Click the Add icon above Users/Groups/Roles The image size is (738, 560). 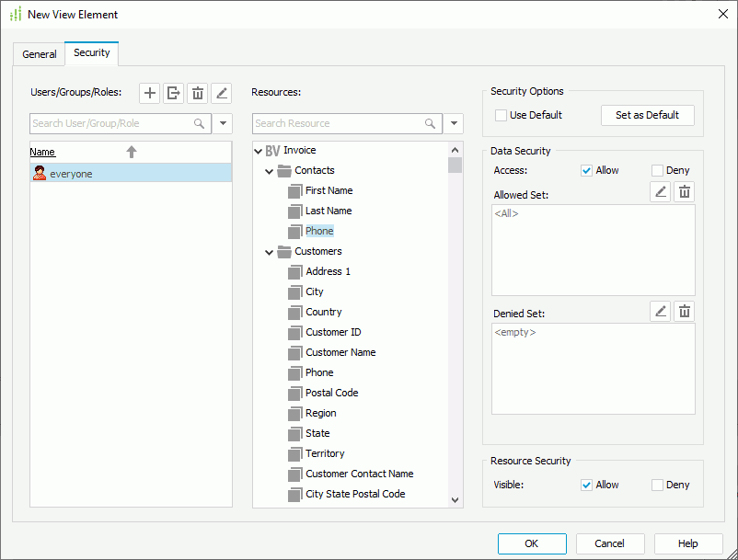click(149, 93)
